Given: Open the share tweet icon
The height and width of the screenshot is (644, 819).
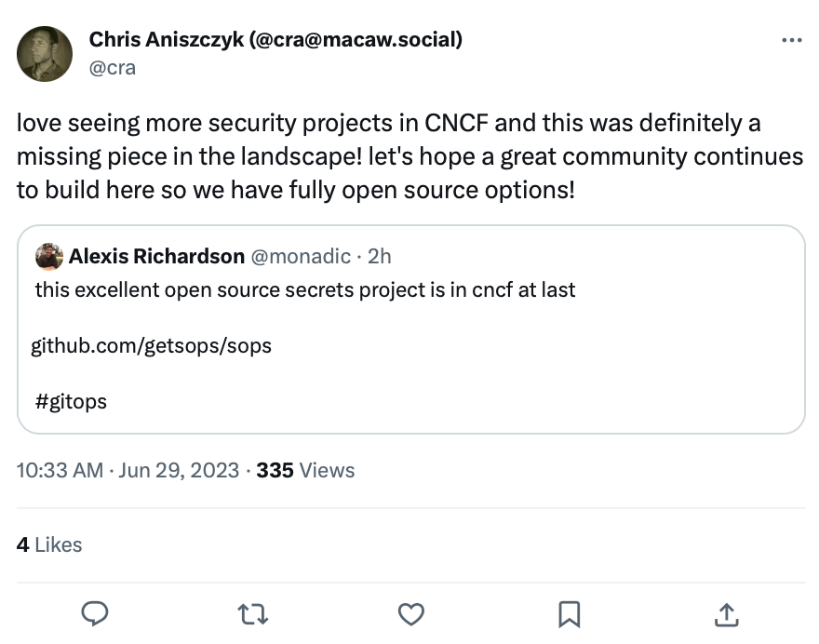Looking at the screenshot, I should point(727,614).
